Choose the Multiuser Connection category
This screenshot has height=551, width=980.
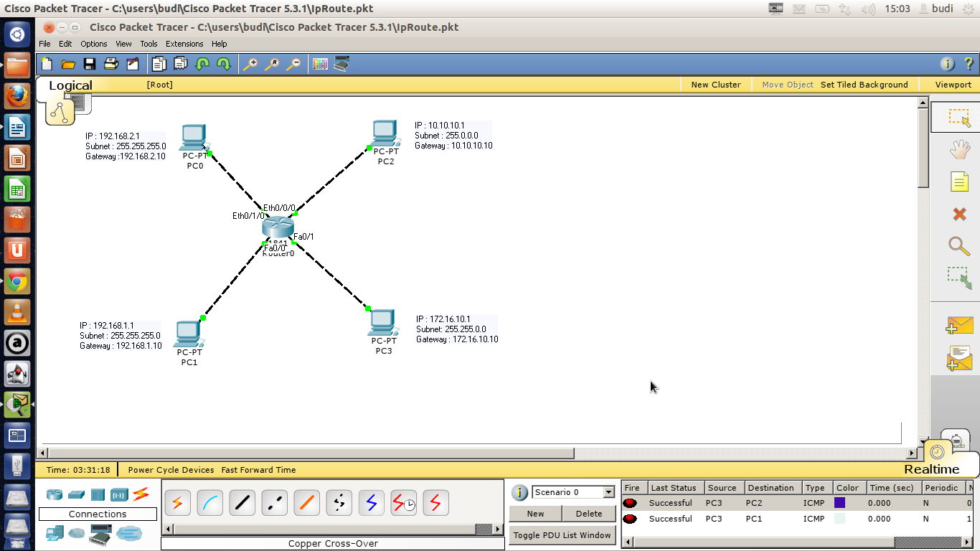click(x=130, y=533)
